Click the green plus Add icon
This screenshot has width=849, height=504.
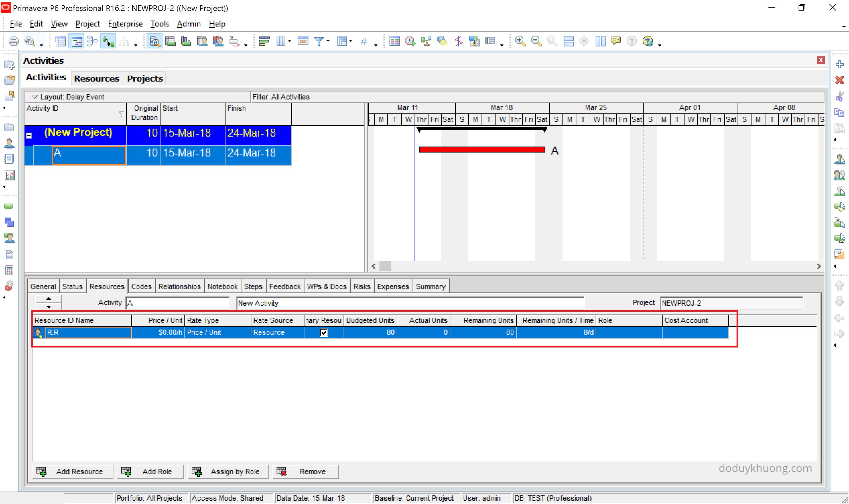pos(839,64)
